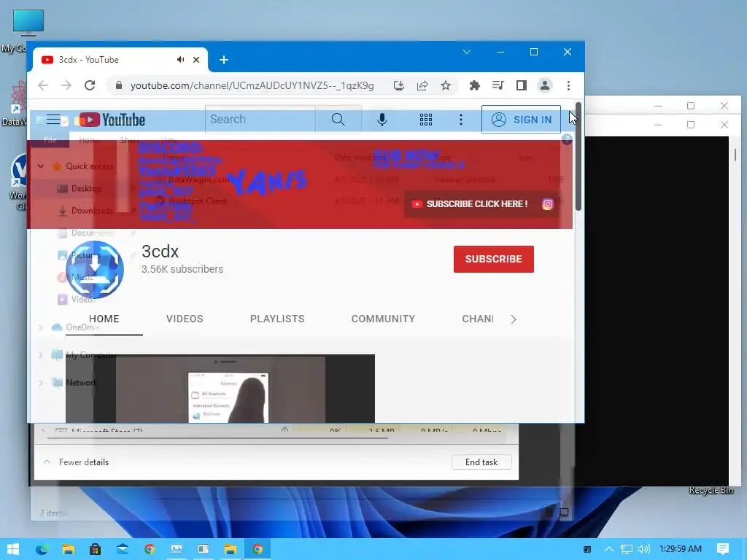Open Task Manager taskbar icon

coord(177,549)
